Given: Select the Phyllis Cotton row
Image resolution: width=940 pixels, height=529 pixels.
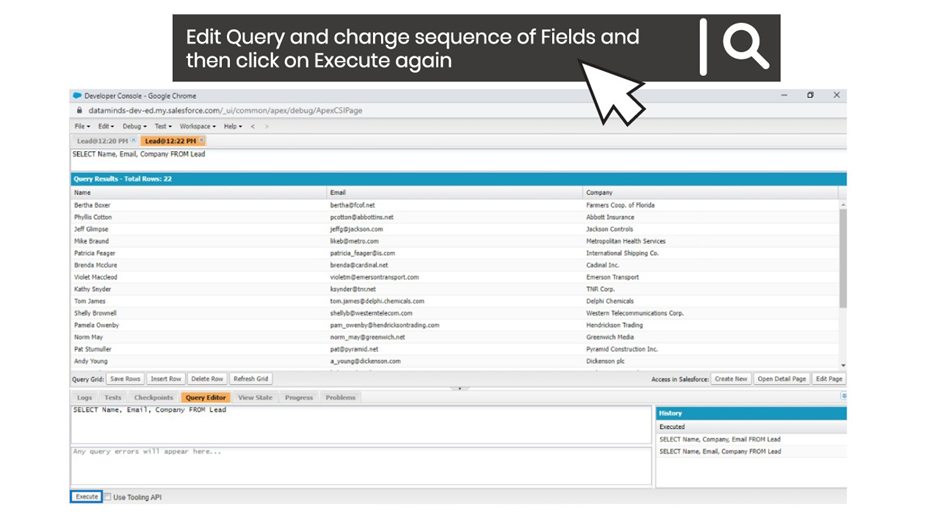Looking at the screenshot, I should pos(454,217).
